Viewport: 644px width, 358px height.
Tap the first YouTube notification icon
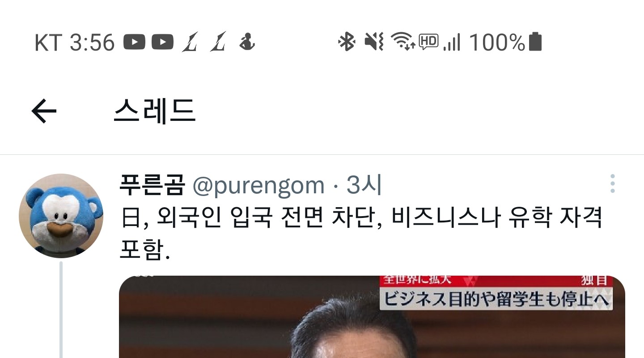pyautogui.click(x=134, y=43)
